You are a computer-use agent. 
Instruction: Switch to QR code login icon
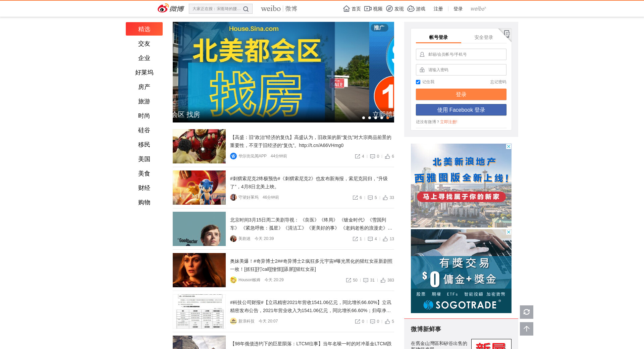[507, 33]
